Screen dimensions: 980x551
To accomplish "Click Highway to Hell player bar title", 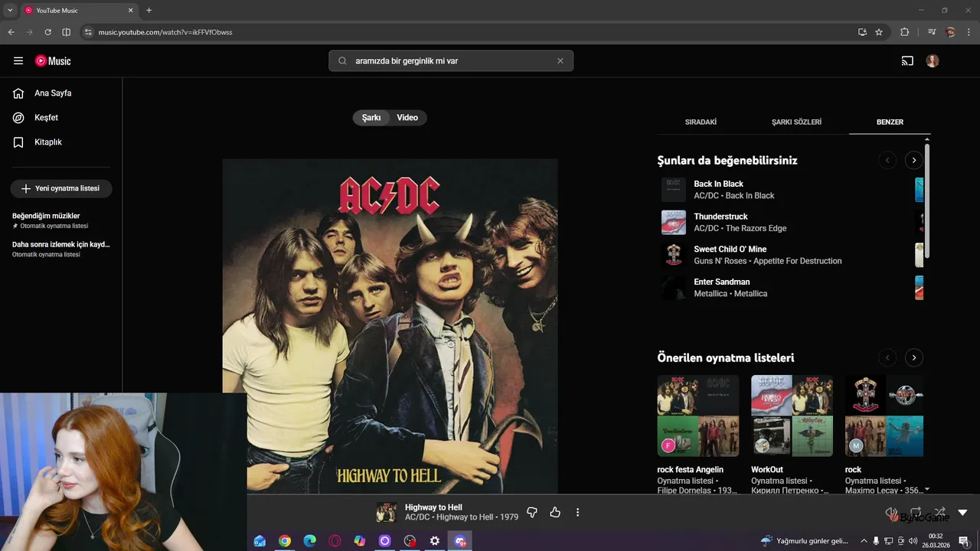I will (x=433, y=507).
